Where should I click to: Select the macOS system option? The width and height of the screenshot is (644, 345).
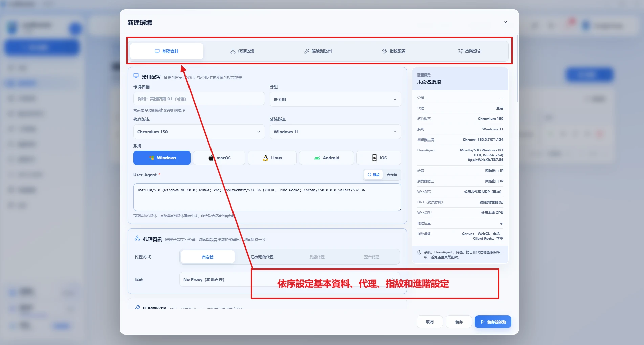pos(219,158)
